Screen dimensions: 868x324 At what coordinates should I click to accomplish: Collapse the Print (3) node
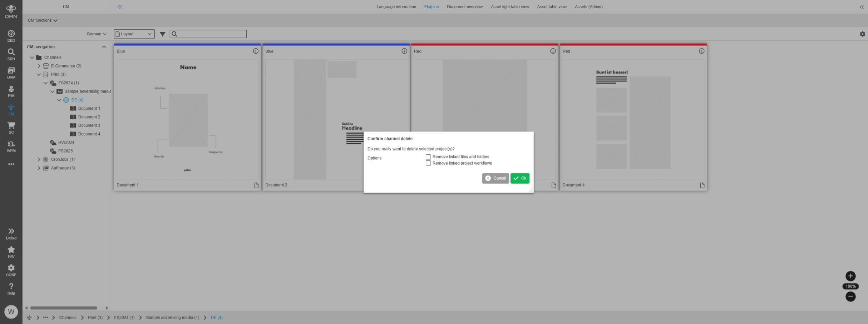[x=39, y=75]
